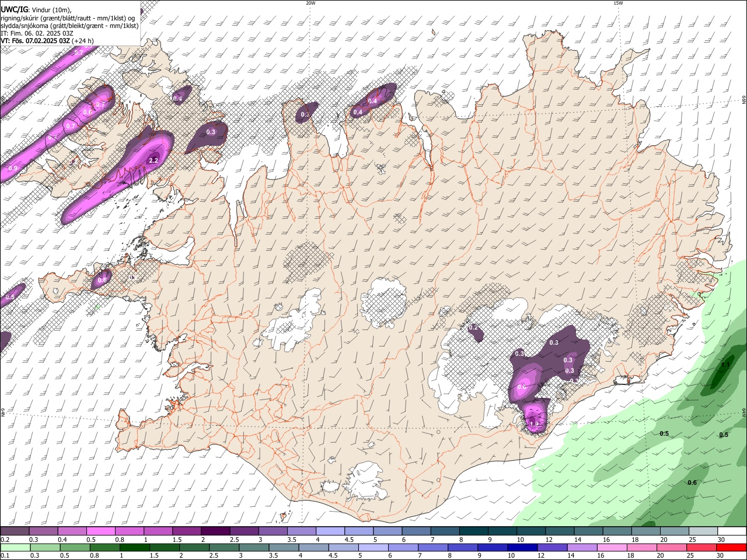Select the legend label 4.5 under the snow scale
This screenshot has width=747, height=560.
(349, 540)
